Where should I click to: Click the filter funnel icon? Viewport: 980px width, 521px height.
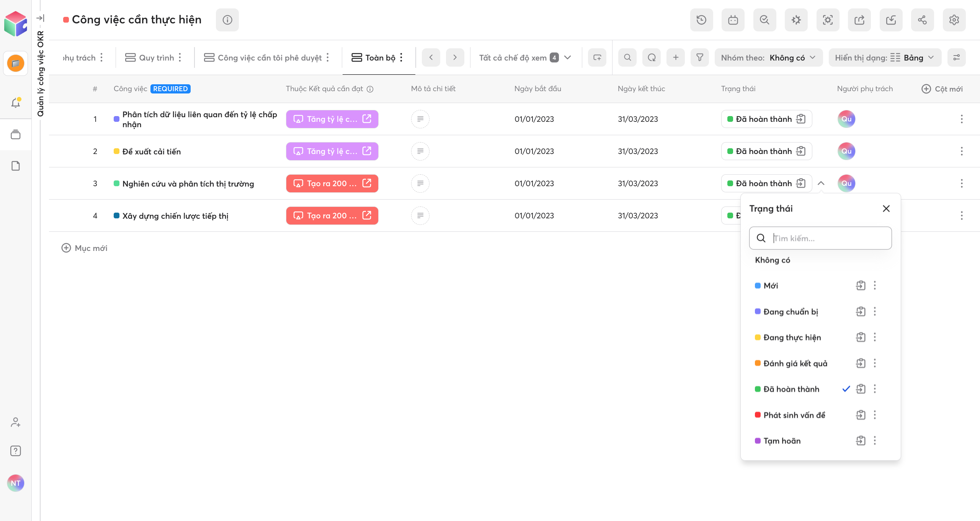pyautogui.click(x=700, y=57)
